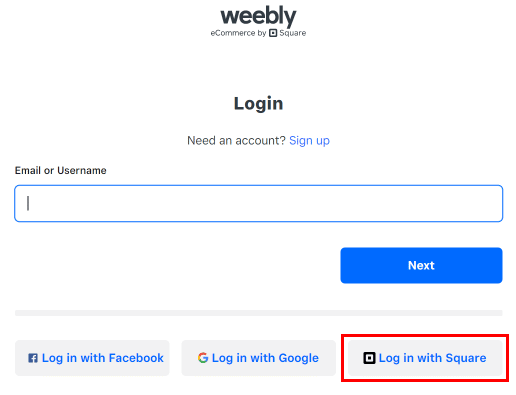Click the "eCommerce by" tagline text
The width and height of the screenshot is (516, 395).
click(x=238, y=33)
